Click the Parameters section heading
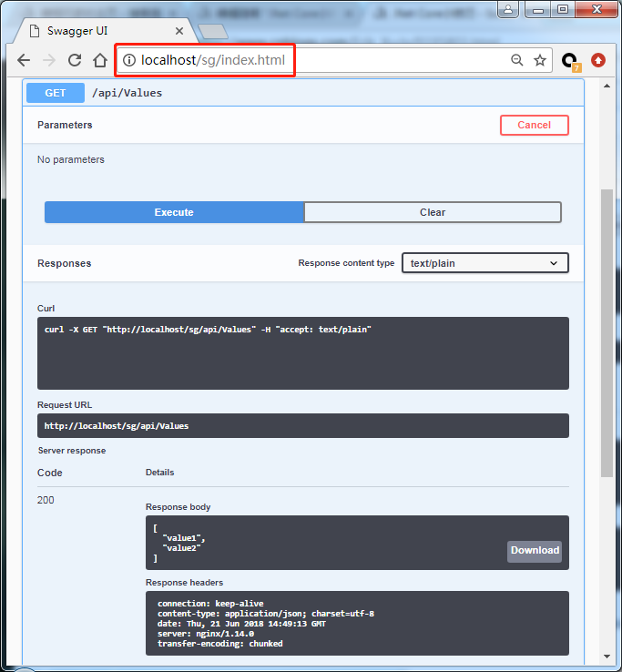The height and width of the screenshot is (672, 622). [x=65, y=125]
